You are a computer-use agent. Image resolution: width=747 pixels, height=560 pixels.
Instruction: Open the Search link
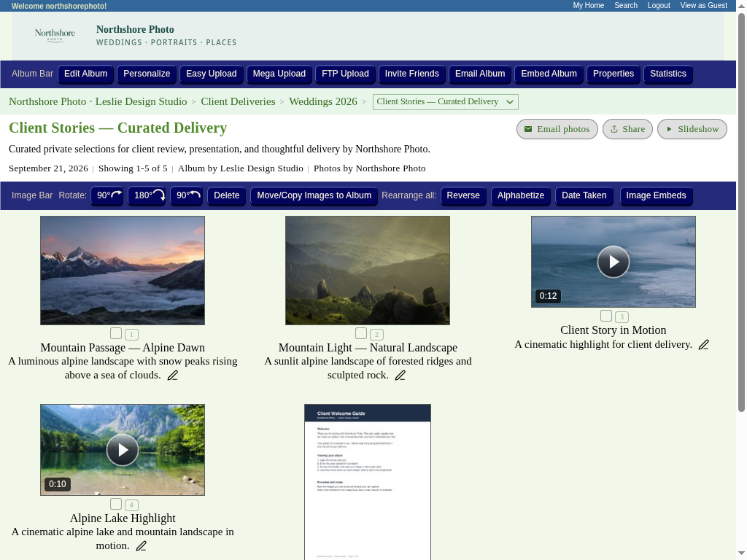tap(626, 6)
